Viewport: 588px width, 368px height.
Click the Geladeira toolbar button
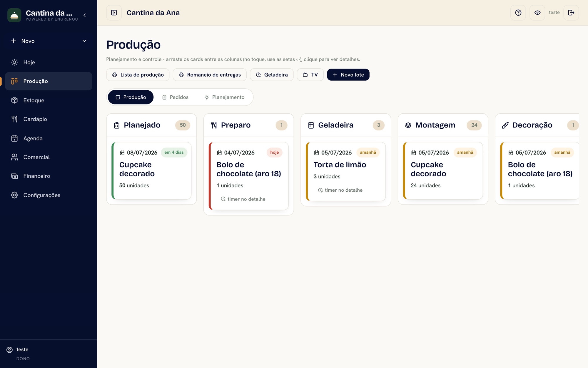click(272, 74)
